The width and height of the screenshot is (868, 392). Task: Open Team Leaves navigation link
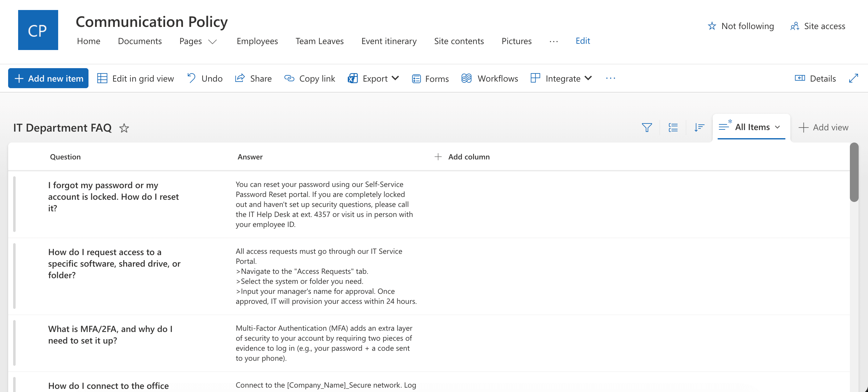point(320,41)
